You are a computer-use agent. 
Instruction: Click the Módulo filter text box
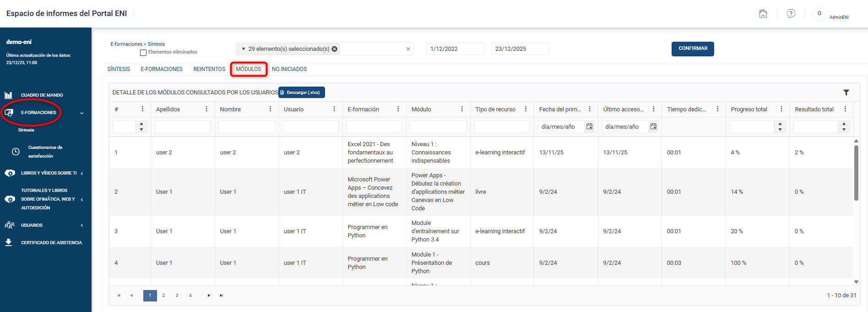tap(438, 126)
